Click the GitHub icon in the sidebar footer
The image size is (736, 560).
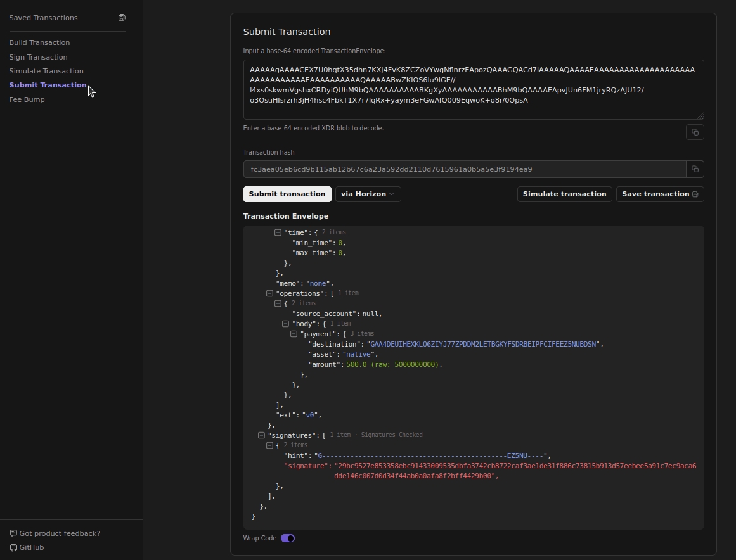coord(13,547)
